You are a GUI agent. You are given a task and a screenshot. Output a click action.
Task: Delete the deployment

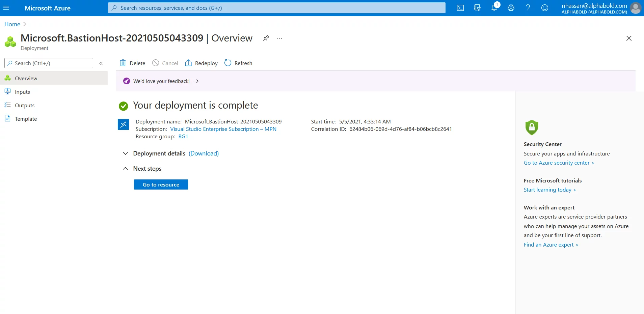pyautogui.click(x=133, y=63)
